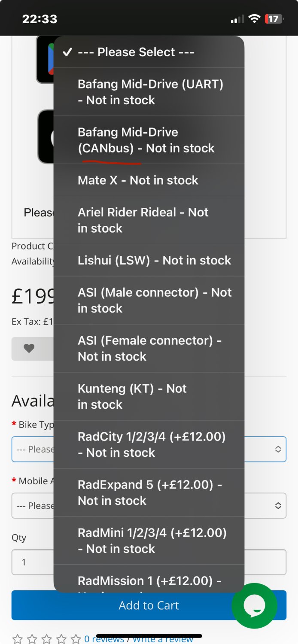Click the heart wishlist icon

29,348
